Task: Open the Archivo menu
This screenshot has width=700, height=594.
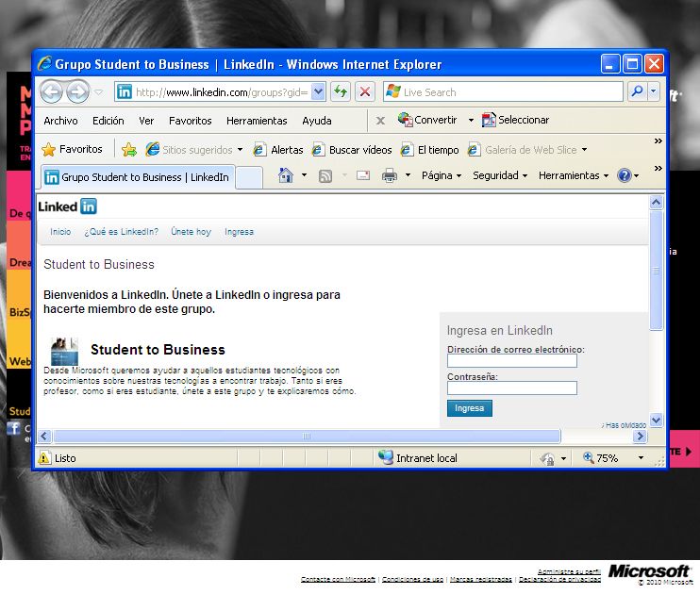Action: point(60,121)
